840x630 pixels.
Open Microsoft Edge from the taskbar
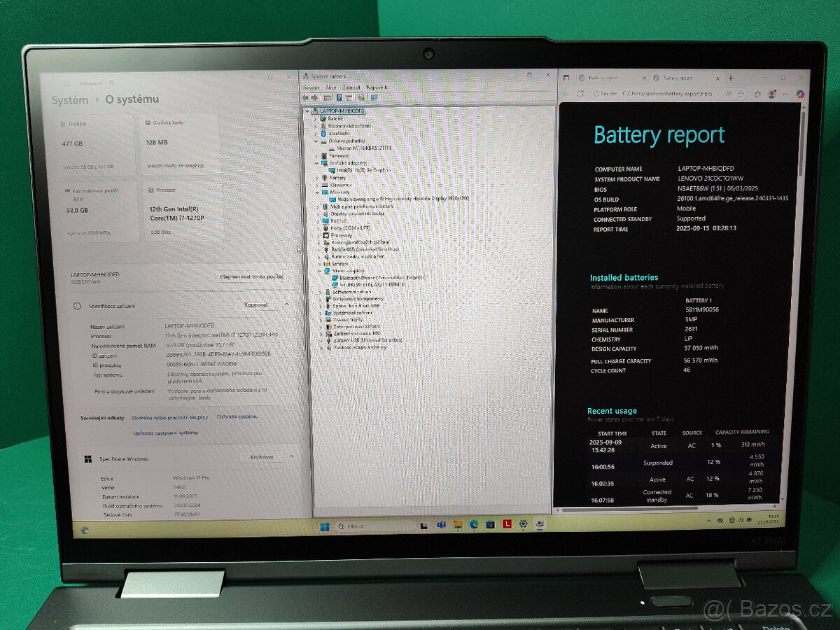coord(474,524)
